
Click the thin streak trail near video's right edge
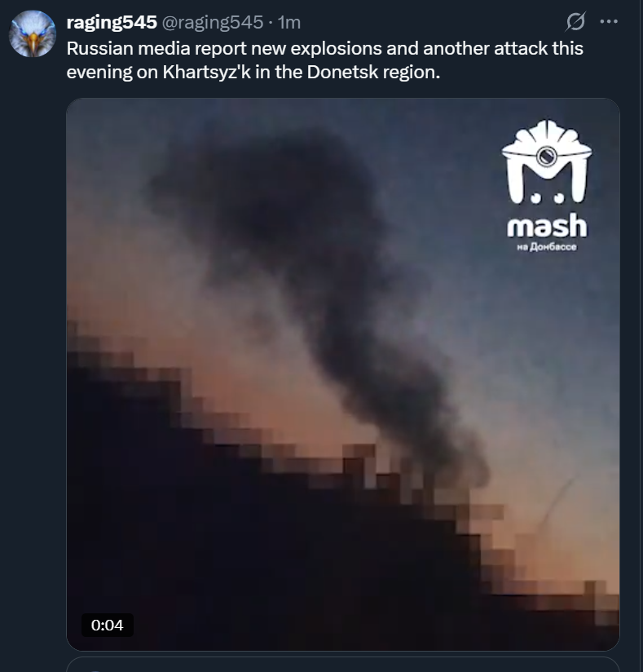tap(557, 502)
